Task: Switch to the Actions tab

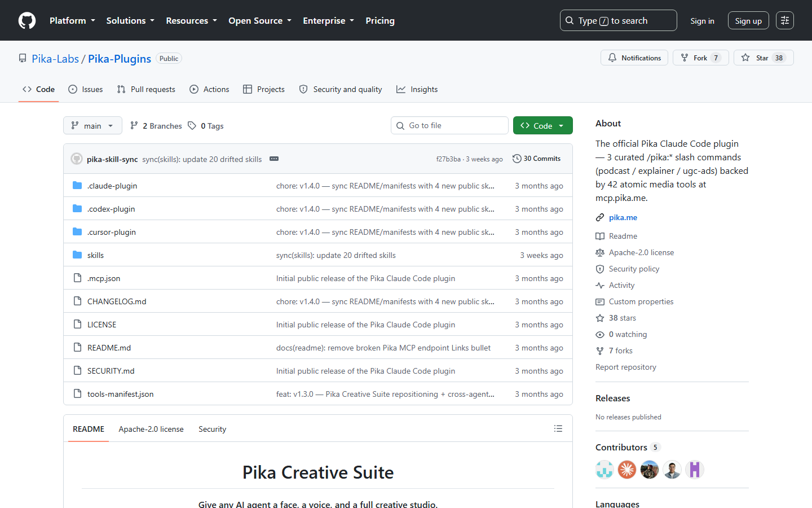Action: (x=210, y=89)
